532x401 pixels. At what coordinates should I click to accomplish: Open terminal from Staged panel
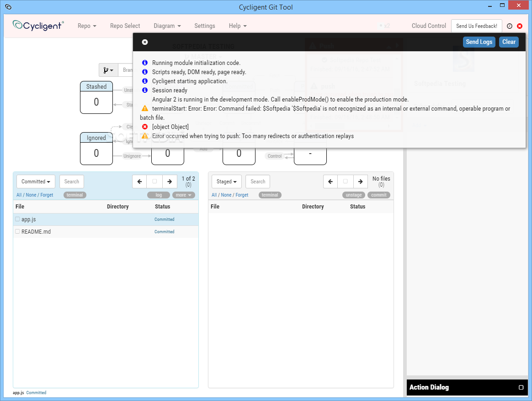point(270,195)
